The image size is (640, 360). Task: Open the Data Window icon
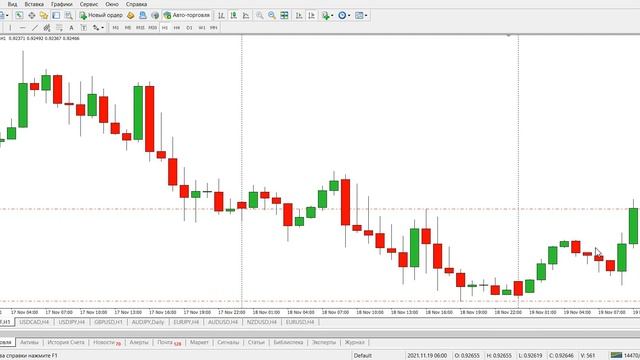pos(31,16)
